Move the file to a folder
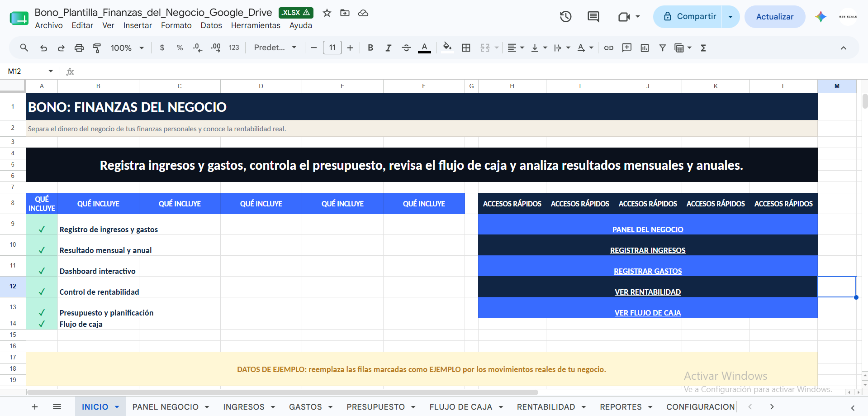 [x=345, y=13]
